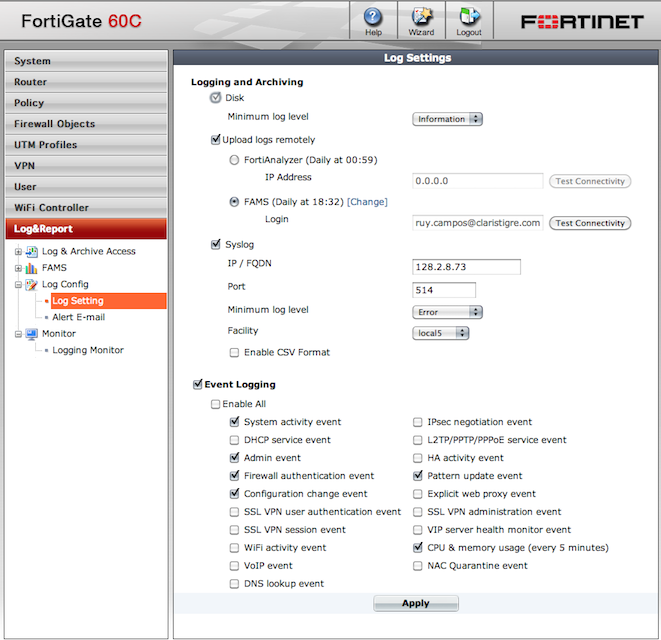Enable IPsec negotiation event checkbox
Screen dimensions: 661x640
[417, 422]
